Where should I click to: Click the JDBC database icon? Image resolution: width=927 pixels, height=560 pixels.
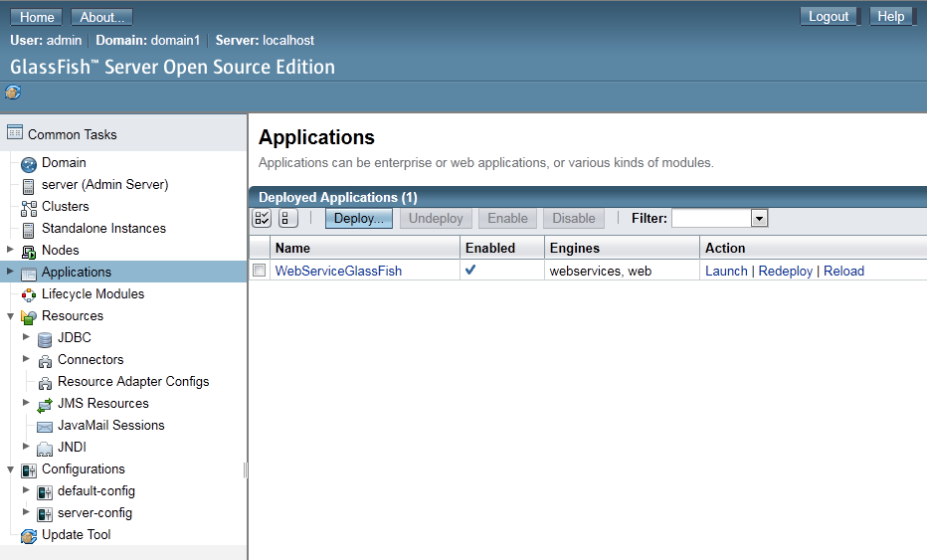click(45, 339)
